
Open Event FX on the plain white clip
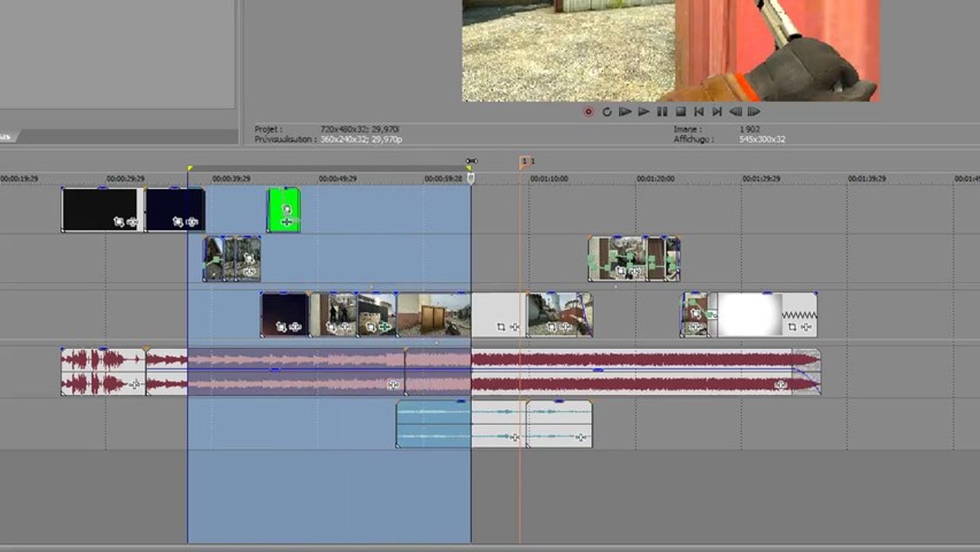click(514, 327)
